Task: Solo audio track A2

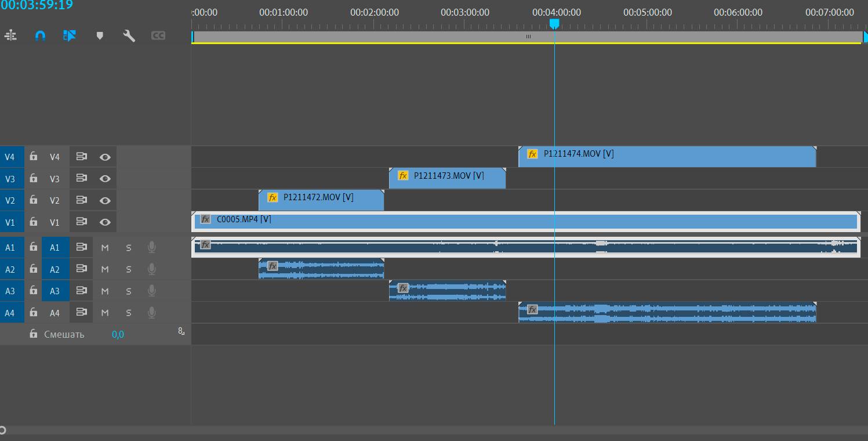Action: click(129, 269)
